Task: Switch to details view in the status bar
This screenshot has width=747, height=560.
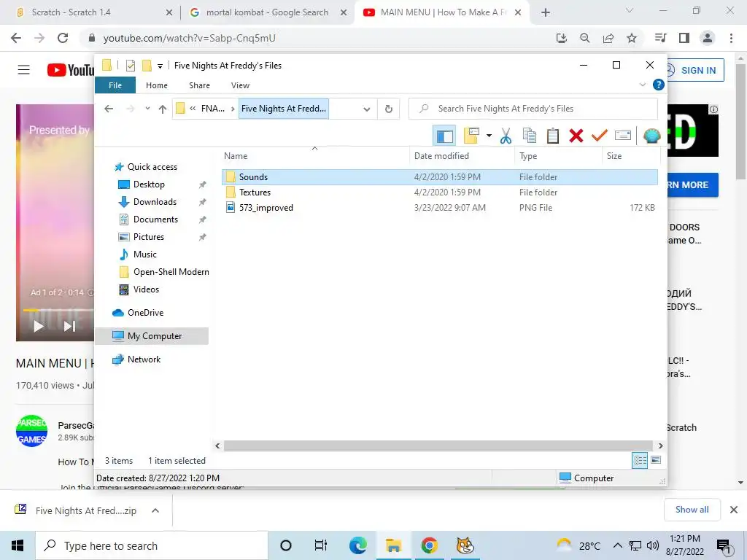Action: pos(640,461)
